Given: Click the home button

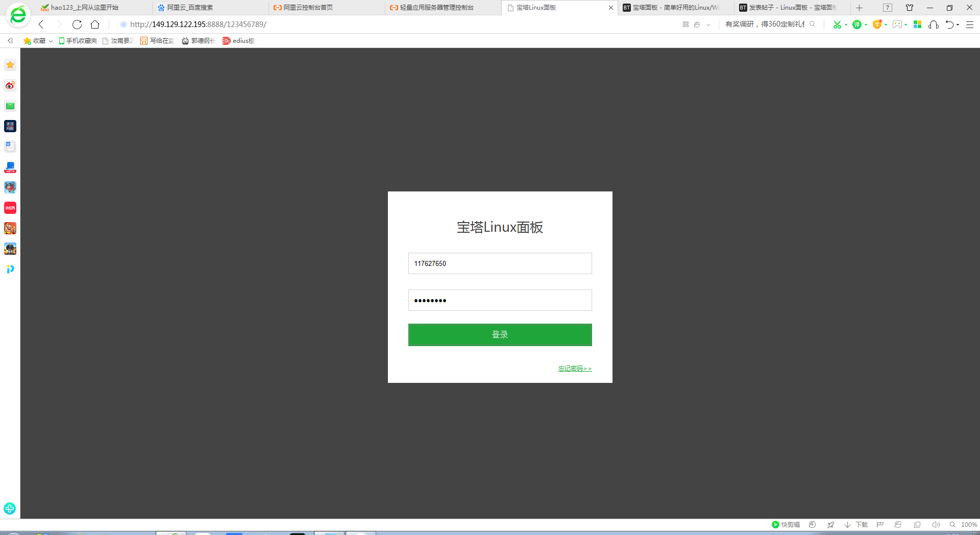Looking at the screenshot, I should [95, 24].
